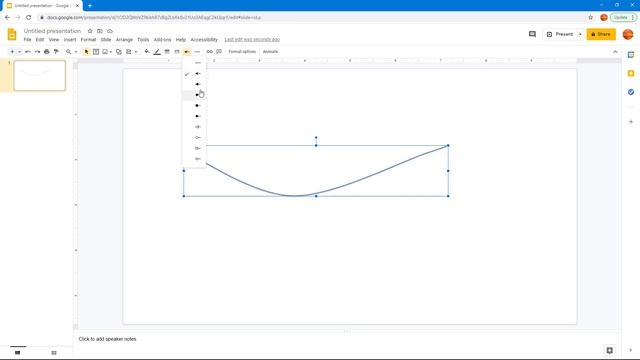Add a comment from the toolbar
Screen dimensions: 640x360
pyautogui.click(x=219, y=52)
